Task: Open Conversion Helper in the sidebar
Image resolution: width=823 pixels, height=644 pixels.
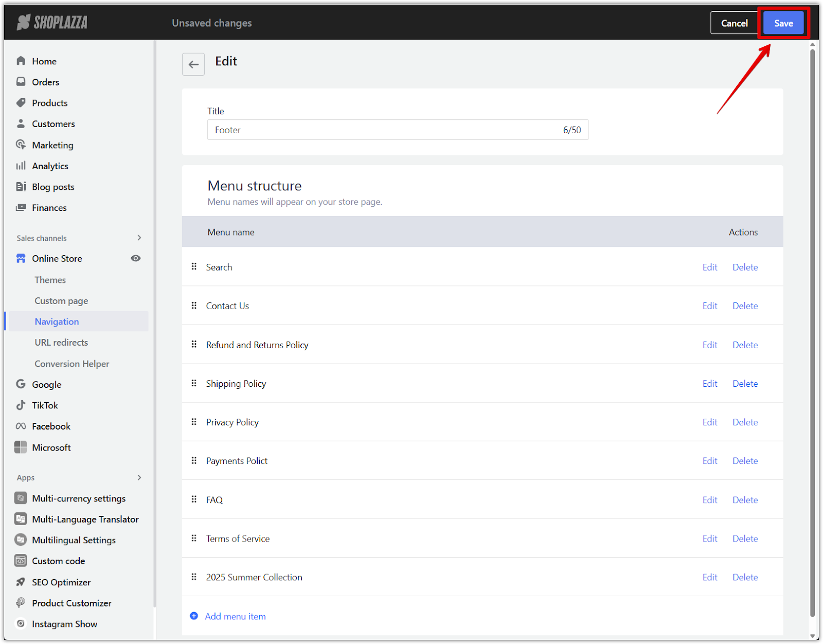Action: tap(72, 364)
